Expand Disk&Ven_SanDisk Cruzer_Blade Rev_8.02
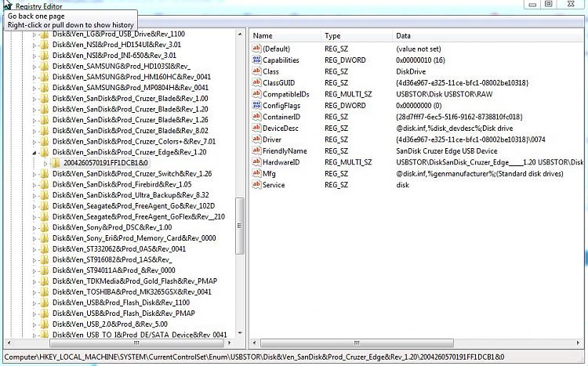Viewport: 588px width, 366px height. [34, 131]
